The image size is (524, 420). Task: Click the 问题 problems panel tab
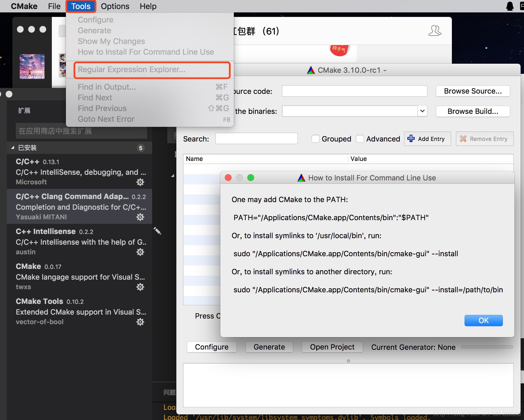point(169,392)
